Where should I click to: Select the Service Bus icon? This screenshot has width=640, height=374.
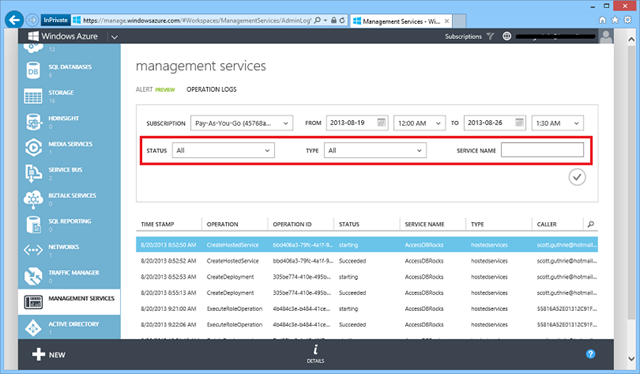(33, 174)
